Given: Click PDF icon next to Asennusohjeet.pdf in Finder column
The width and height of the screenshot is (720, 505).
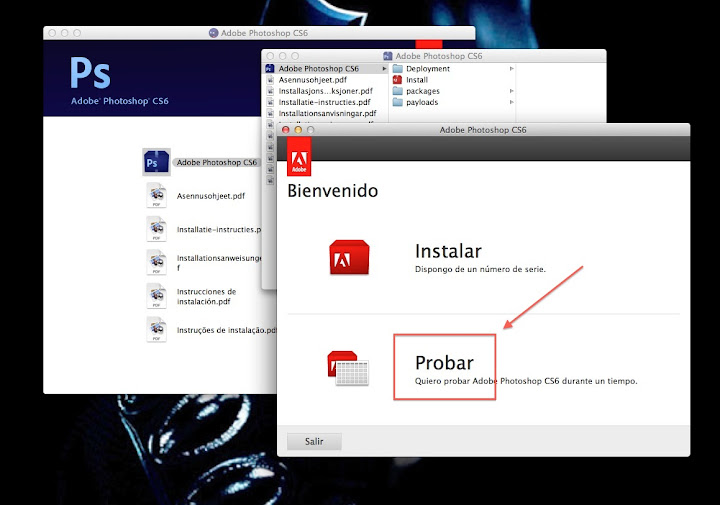Looking at the screenshot, I should 270,80.
